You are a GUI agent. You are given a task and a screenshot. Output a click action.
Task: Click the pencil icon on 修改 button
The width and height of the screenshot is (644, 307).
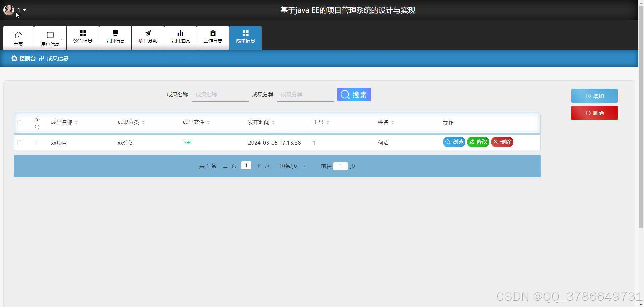(473, 142)
